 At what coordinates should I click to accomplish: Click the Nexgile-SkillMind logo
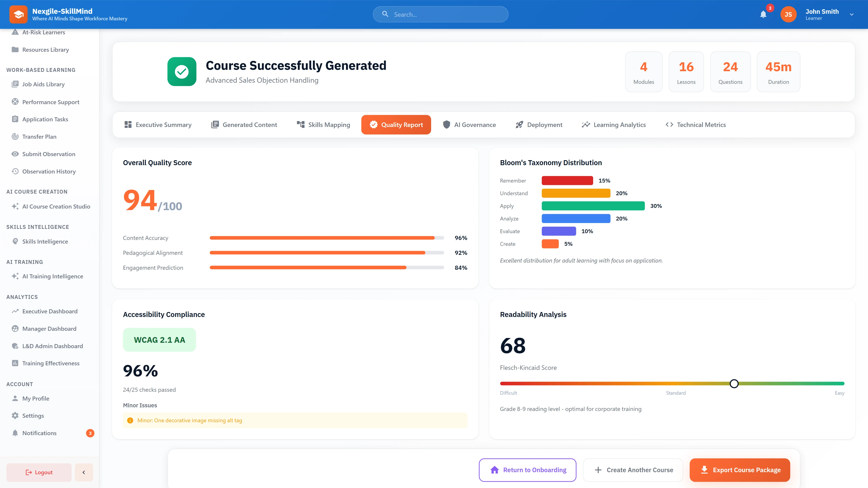pos(19,14)
